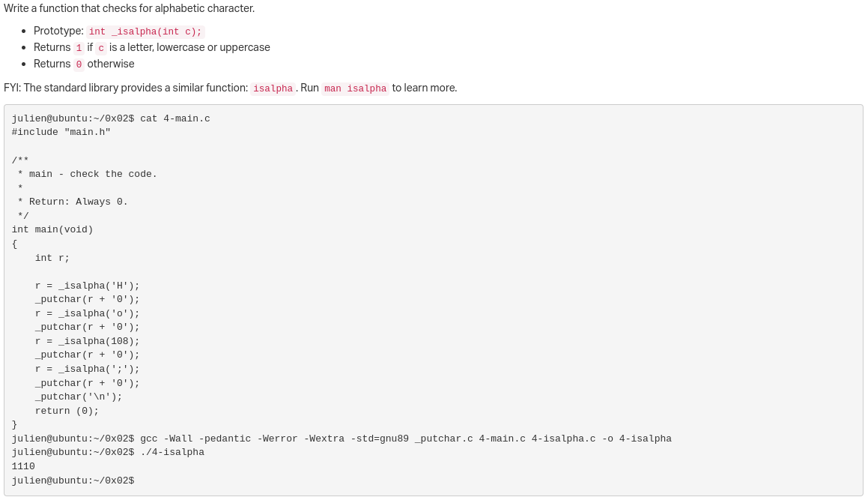
Task: Click the _putchar('\n'); line
Action: 79,397
